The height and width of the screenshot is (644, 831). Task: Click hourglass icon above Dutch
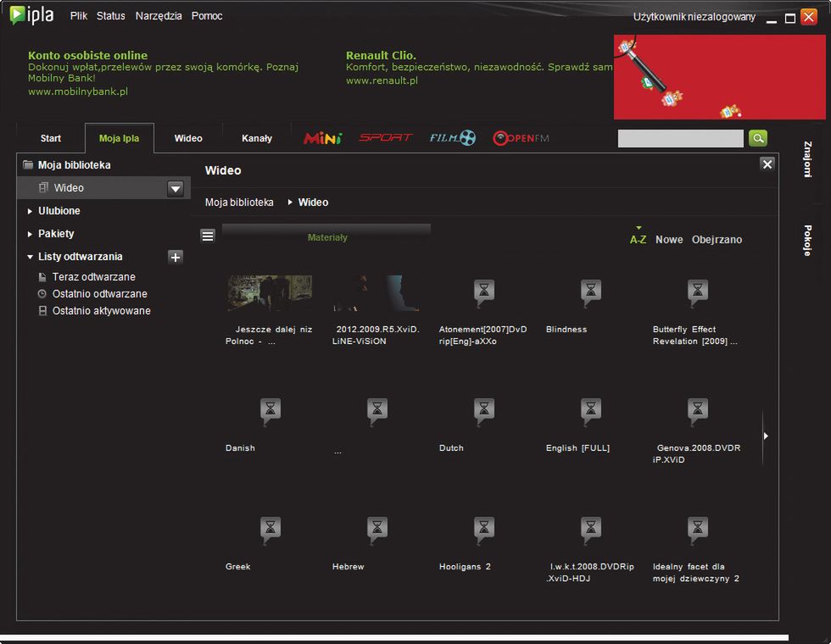pyautogui.click(x=484, y=411)
